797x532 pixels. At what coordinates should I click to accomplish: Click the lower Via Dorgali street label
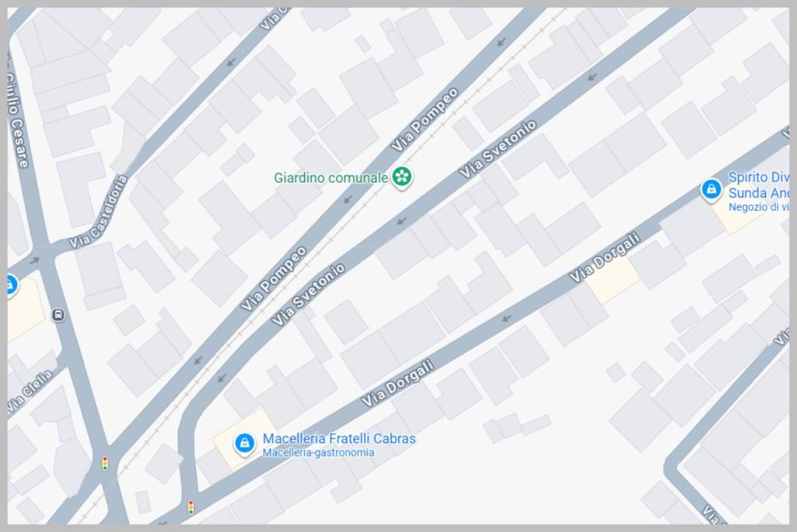pos(398,383)
